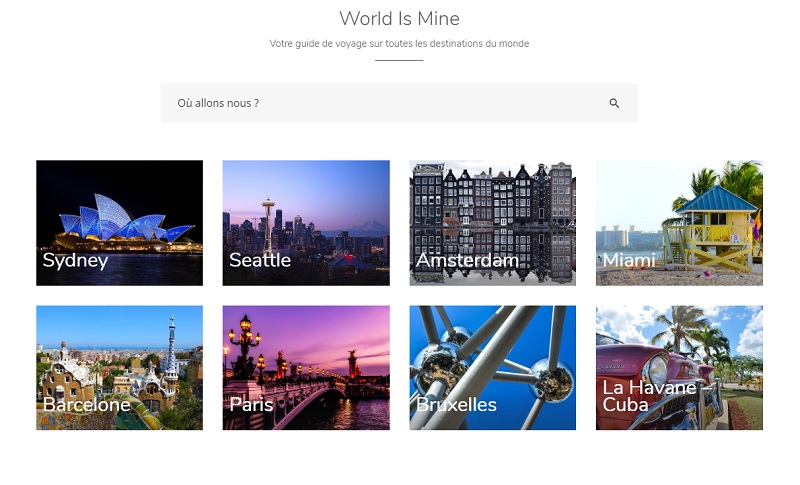Open the Sydney Opera House photo card
Image resolution: width=800 pixels, height=485 pixels.
119,212
